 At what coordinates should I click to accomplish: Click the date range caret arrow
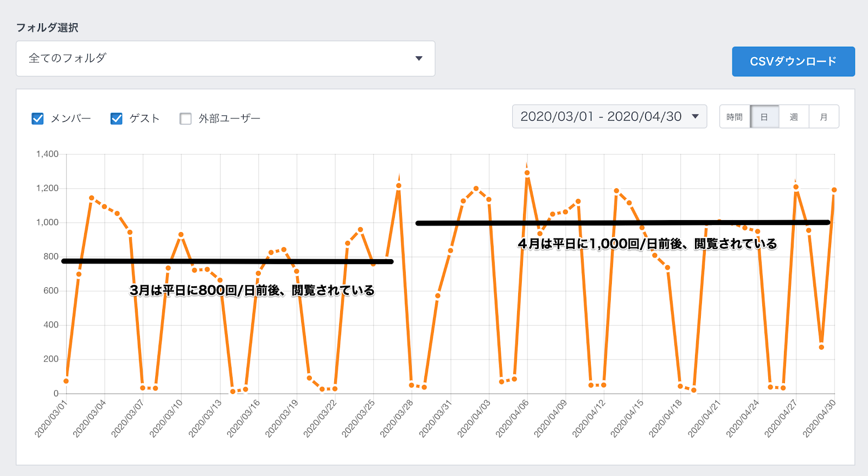(695, 117)
